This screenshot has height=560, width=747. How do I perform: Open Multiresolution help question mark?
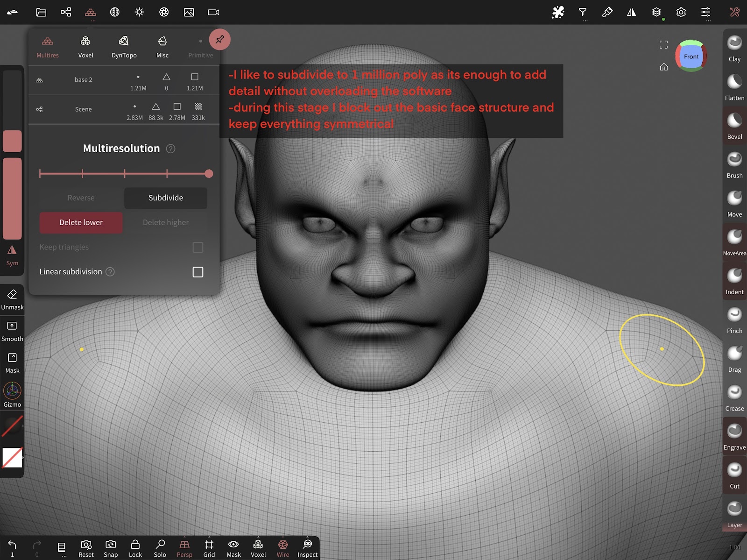point(171,149)
